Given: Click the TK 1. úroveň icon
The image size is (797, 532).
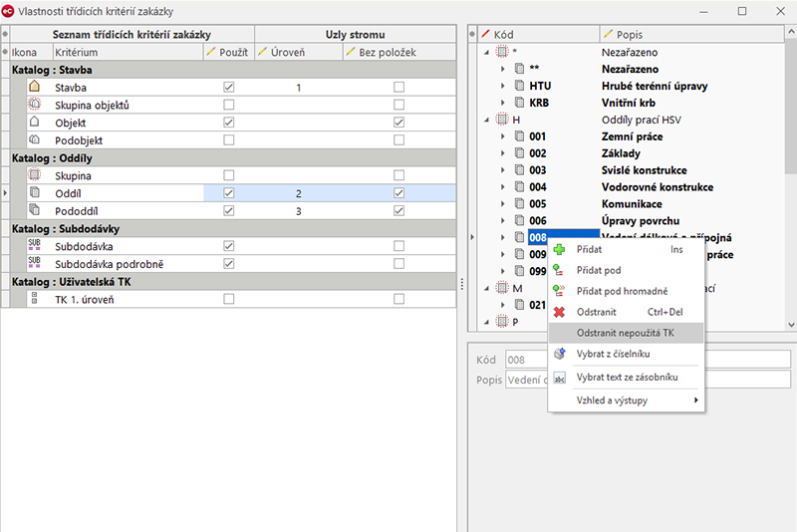Looking at the screenshot, I should click(35, 298).
